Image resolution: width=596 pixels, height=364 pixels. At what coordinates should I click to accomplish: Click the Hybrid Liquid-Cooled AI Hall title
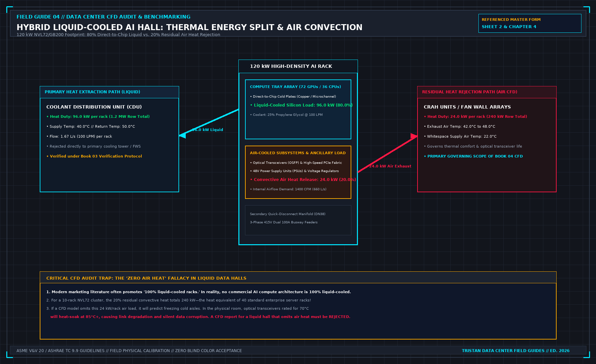coord(189,27)
